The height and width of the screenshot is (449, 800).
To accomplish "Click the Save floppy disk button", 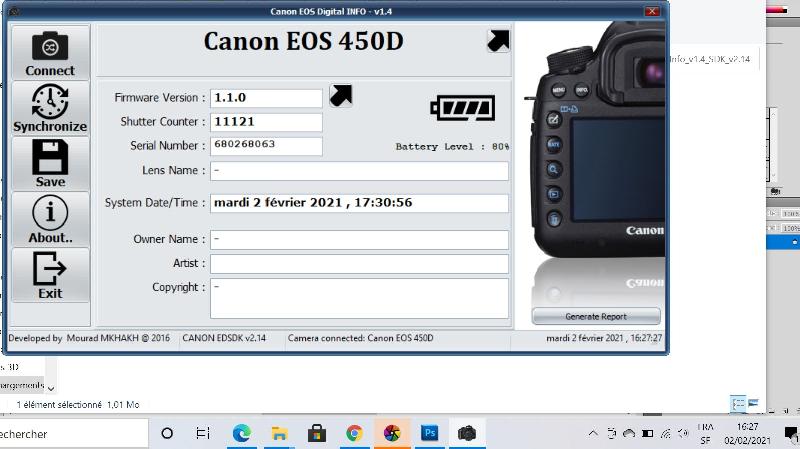I will coord(51,164).
